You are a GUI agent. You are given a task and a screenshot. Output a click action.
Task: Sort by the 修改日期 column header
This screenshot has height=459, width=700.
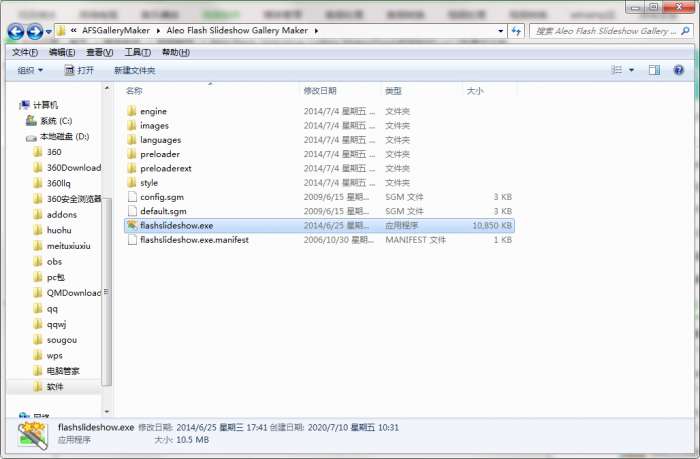point(320,91)
